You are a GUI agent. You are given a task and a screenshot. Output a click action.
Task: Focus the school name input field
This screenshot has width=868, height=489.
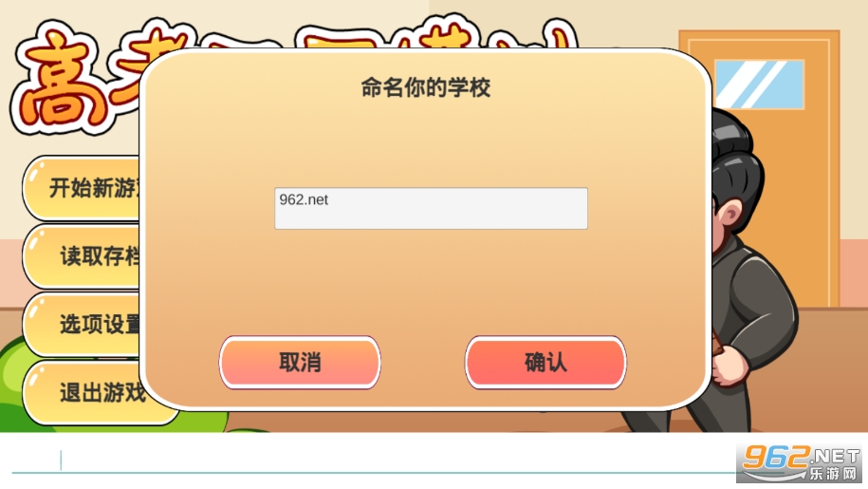[x=431, y=208]
